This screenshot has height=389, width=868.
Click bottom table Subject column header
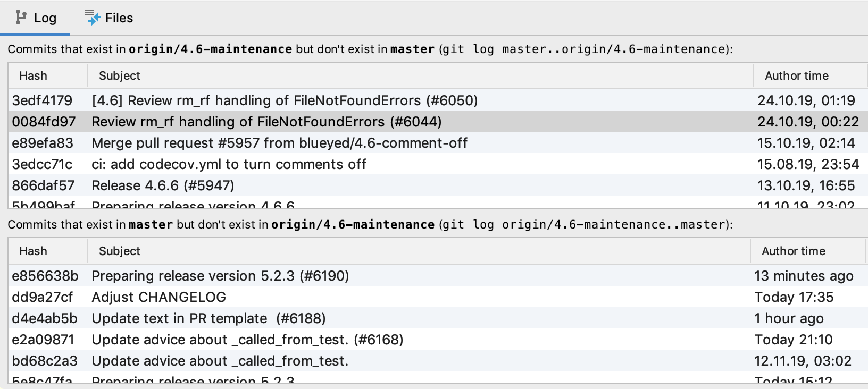pyautogui.click(x=120, y=251)
